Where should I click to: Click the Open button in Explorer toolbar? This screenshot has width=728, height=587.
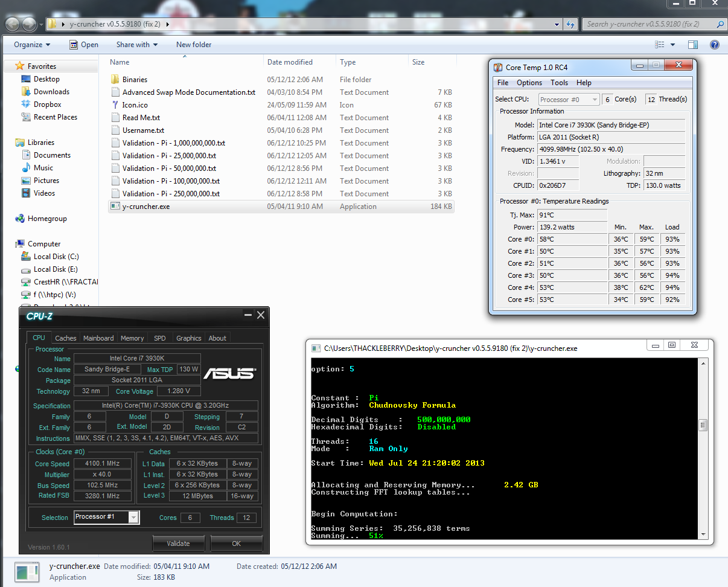83,45
